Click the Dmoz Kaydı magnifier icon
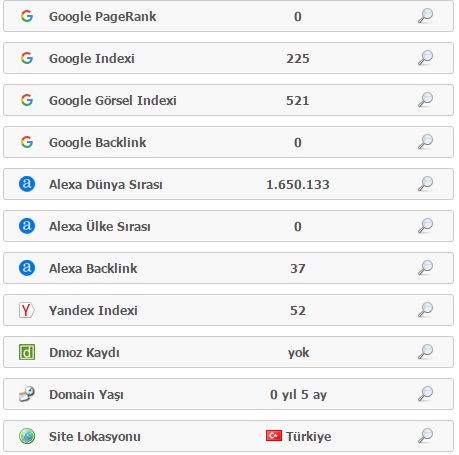Image resolution: width=459 pixels, height=455 pixels. pyautogui.click(x=425, y=352)
